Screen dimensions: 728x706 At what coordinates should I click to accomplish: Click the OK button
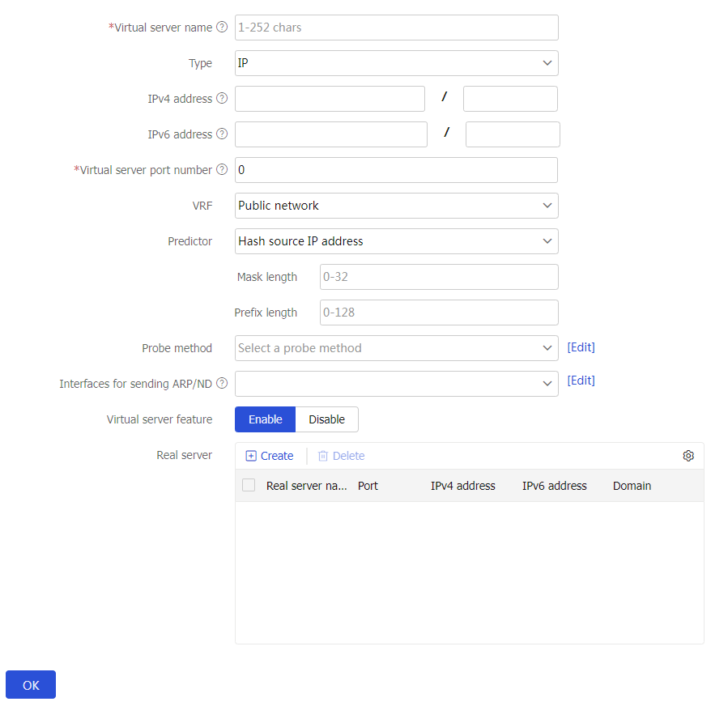point(31,685)
